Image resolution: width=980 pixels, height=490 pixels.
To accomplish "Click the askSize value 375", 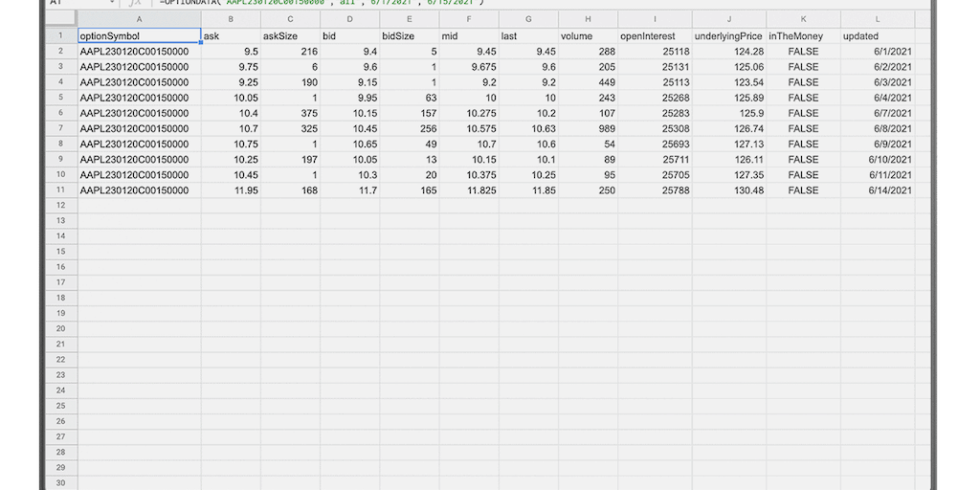I will tap(291, 113).
